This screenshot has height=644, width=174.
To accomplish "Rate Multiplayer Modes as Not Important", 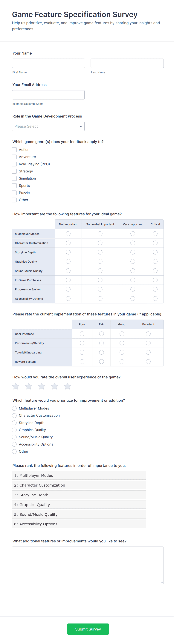I will pos(68,234).
